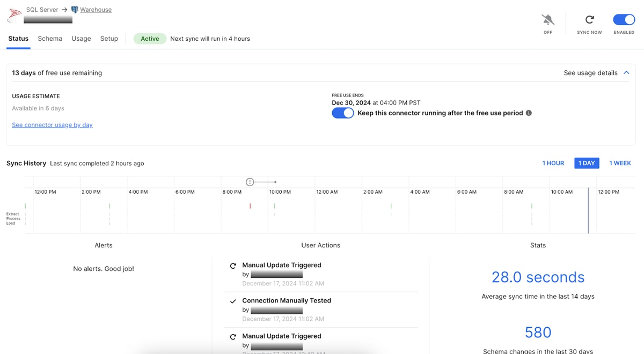This screenshot has width=644, height=354.
Task: Click the Active status badge
Action: pos(150,39)
